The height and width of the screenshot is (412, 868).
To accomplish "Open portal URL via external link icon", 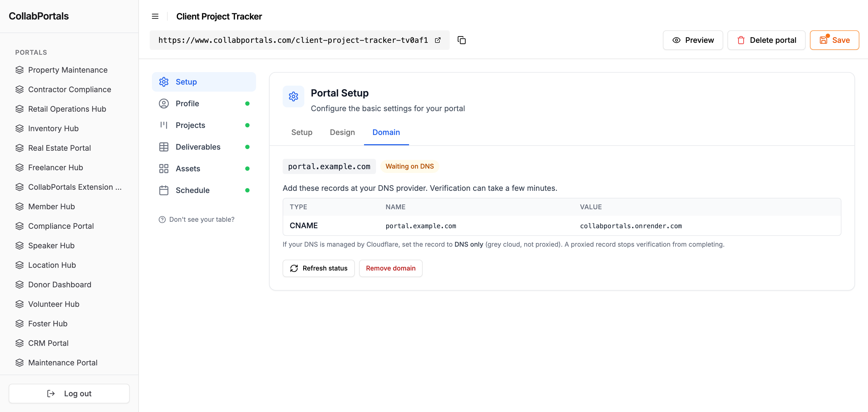I will [438, 40].
